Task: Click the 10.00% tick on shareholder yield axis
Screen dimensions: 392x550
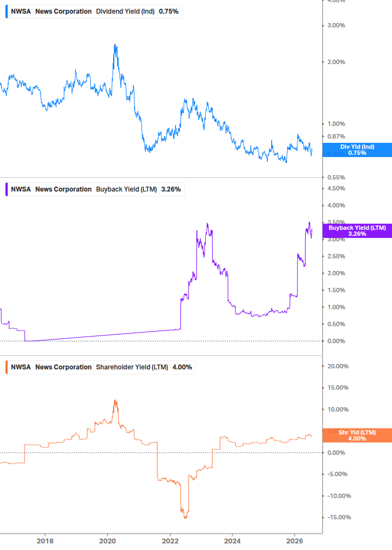Action: pyautogui.click(x=338, y=409)
